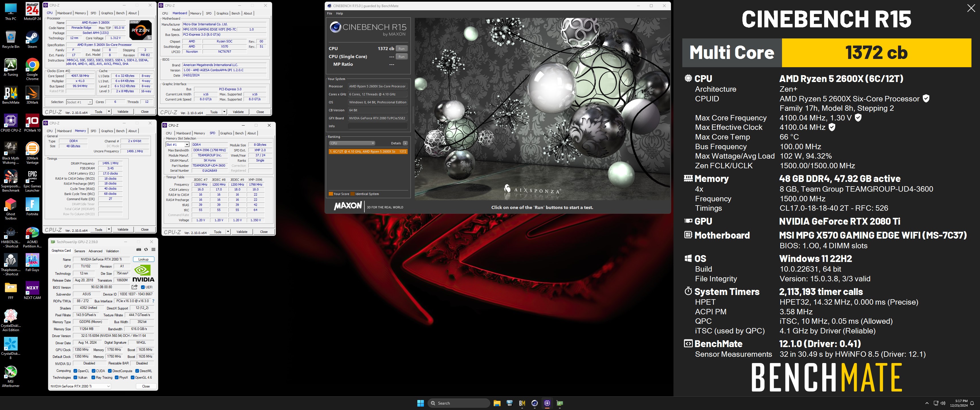Click Run button for Cinebench CPU test
The image size is (980, 410).
click(x=401, y=49)
